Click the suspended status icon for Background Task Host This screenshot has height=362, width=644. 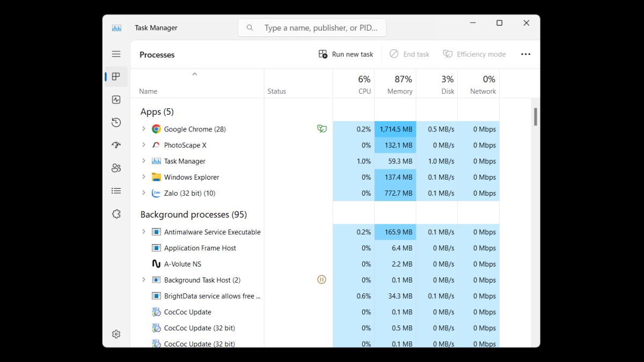click(321, 279)
